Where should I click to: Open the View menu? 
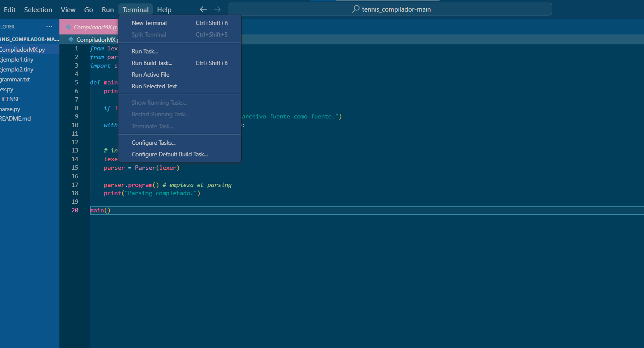68,9
